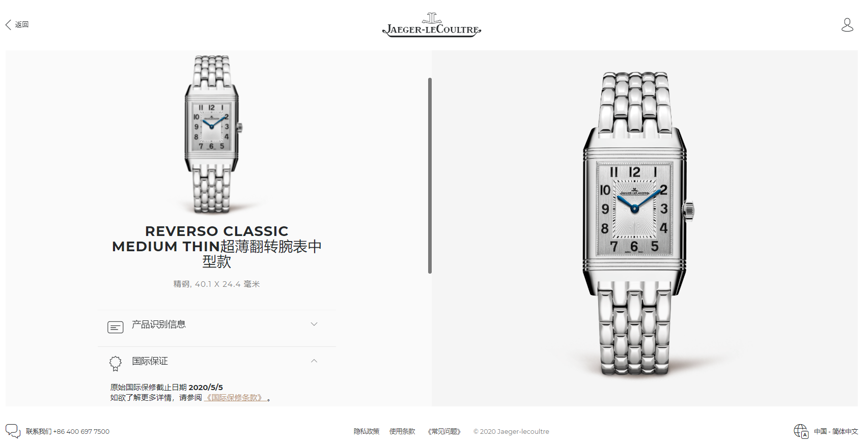Open the 使用条款 footer link
The width and height of the screenshot is (868, 444).
[x=402, y=431]
